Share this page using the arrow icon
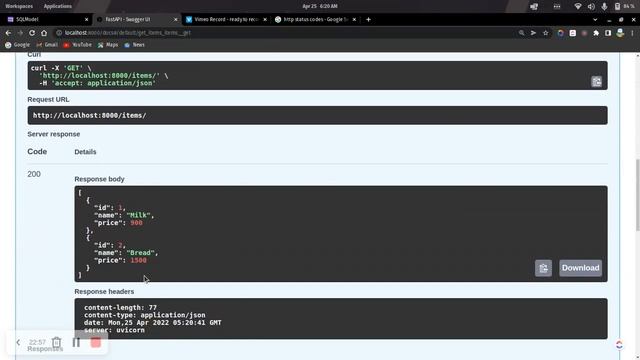The width and height of the screenshot is (640, 360). click(x=533, y=33)
